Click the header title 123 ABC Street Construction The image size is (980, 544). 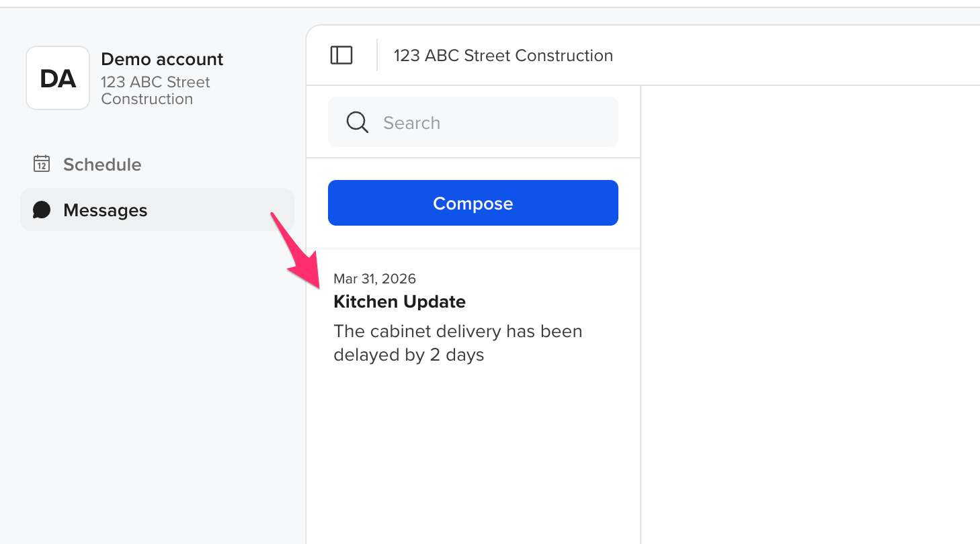click(x=503, y=55)
